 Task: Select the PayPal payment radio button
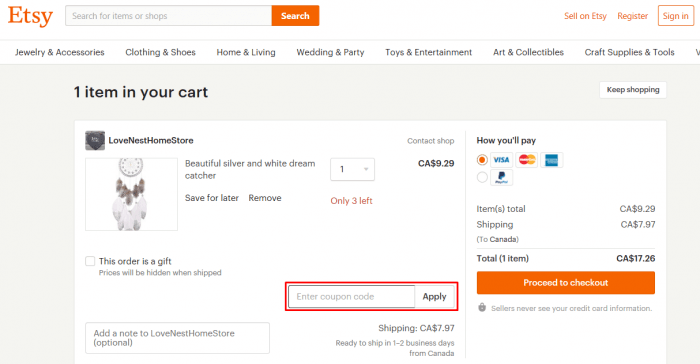pos(482,177)
